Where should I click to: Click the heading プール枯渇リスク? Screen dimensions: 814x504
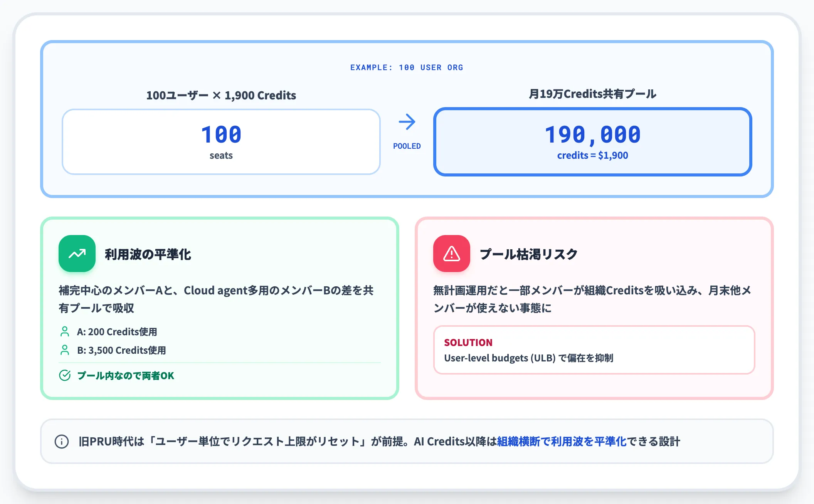point(528,254)
